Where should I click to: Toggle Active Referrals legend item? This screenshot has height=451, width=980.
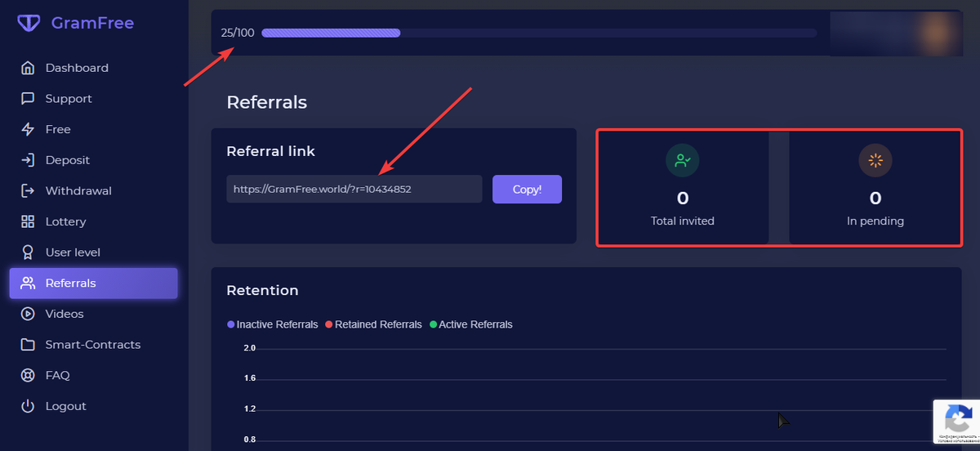pos(471,324)
